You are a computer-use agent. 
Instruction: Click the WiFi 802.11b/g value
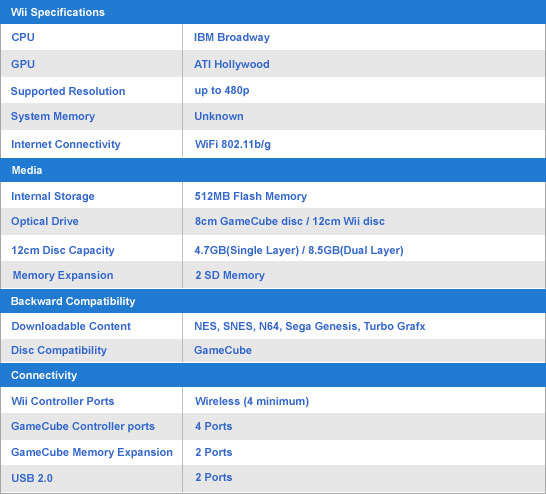[233, 144]
